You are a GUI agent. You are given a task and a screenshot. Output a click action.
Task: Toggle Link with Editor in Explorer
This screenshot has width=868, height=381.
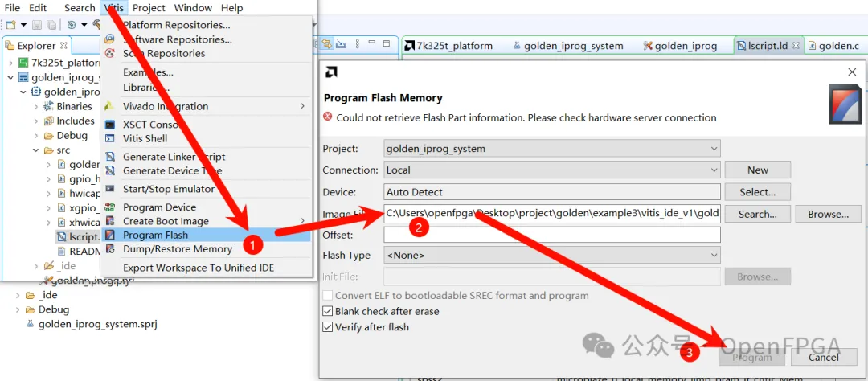pos(327,43)
